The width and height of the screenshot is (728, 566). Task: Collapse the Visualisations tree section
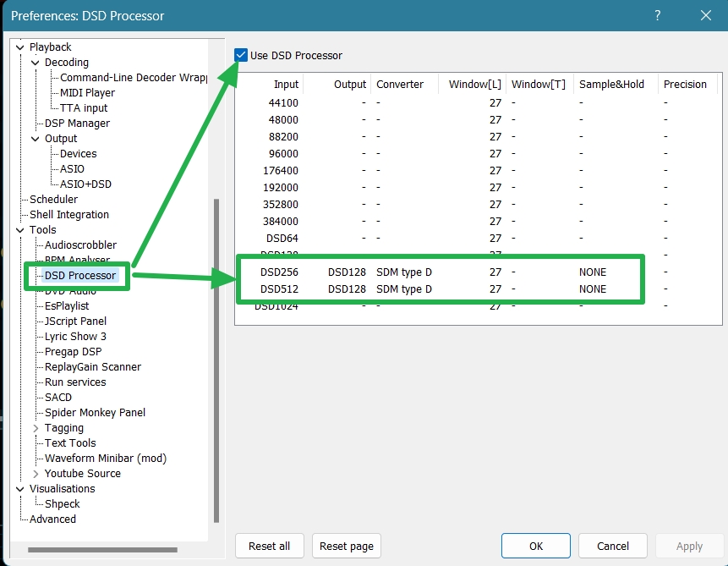20,489
